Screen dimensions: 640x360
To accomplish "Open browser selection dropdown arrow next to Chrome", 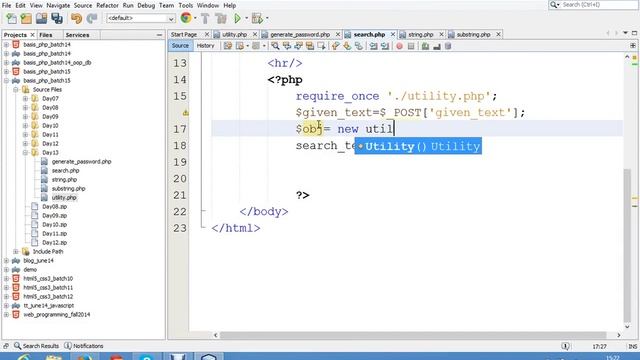I will click(x=195, y=18).
